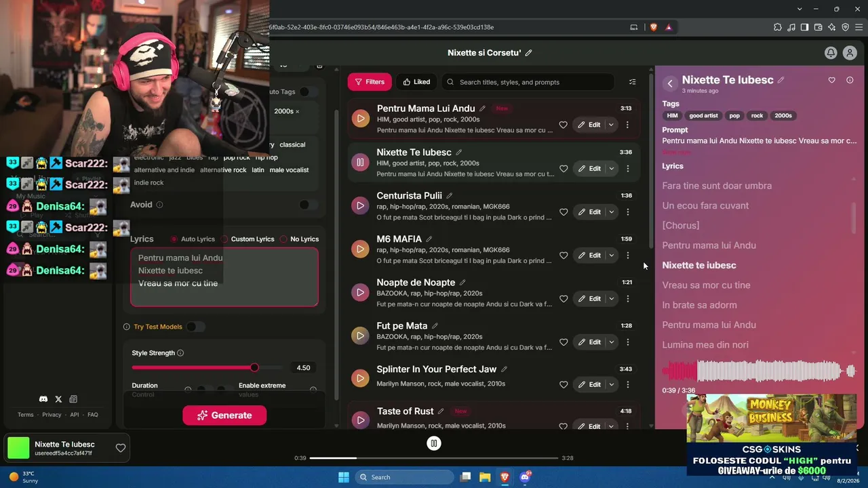Expand Edit options for Fut pe Mata
The width and height of the screenshot is (868, 488).
click(x=611, y=342)
